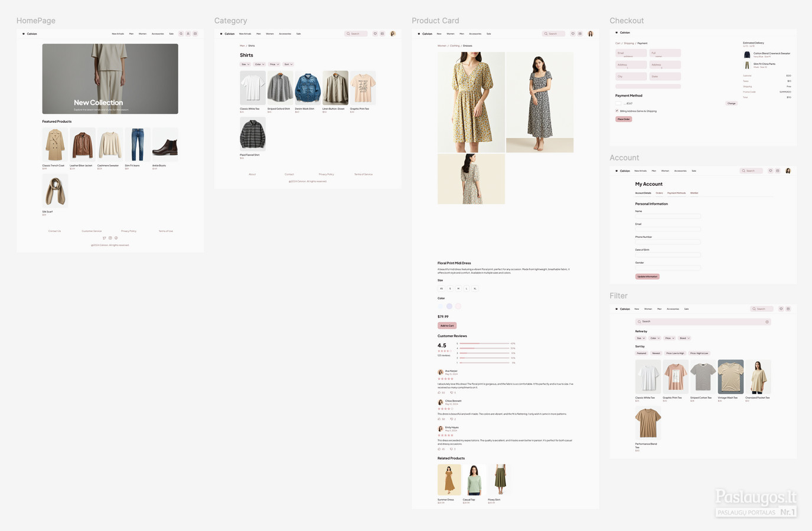Viewport: 812px width, 531px height.
Task: Choose the lavender middle color swatch
Action: (x=449, y=306)
